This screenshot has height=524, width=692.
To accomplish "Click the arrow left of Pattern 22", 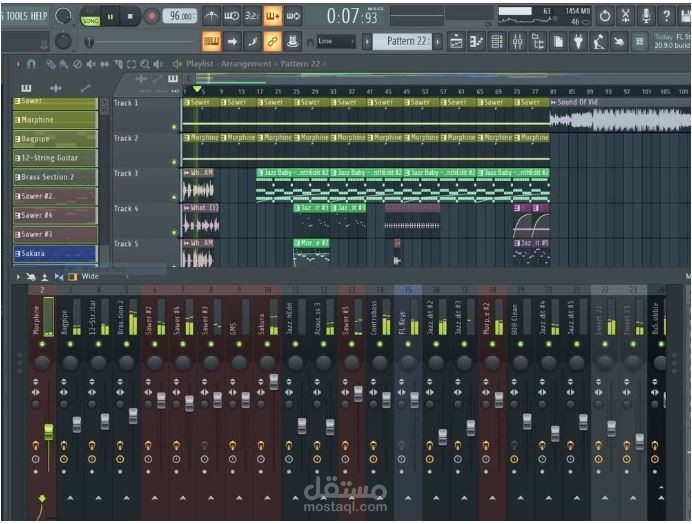I will (367, 42).
